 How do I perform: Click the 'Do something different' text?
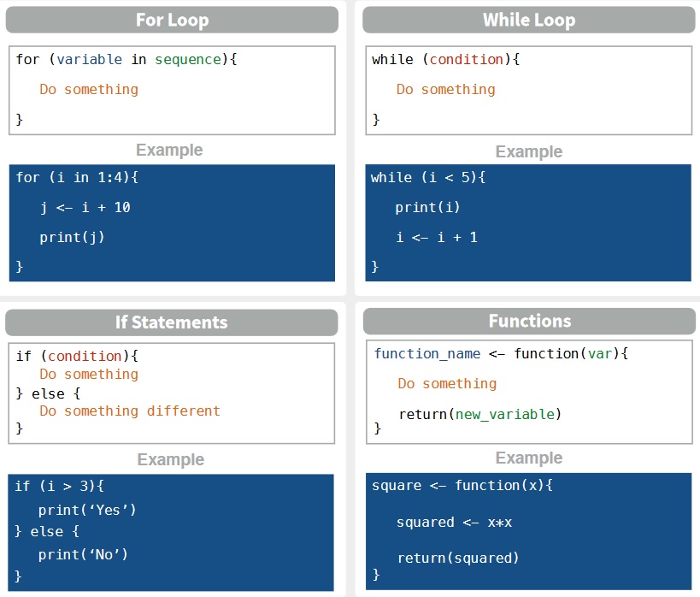point(130,411)
